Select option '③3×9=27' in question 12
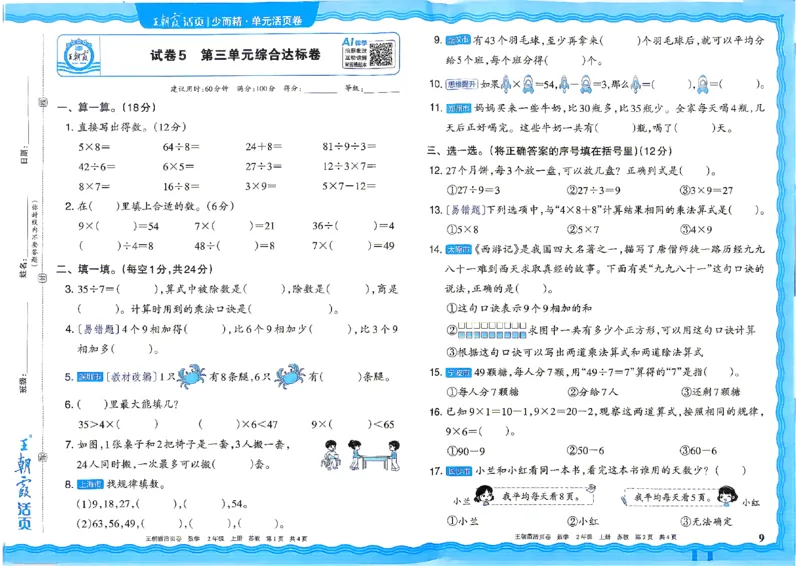Viewport: 800px width, 566px height. [707, 190]
